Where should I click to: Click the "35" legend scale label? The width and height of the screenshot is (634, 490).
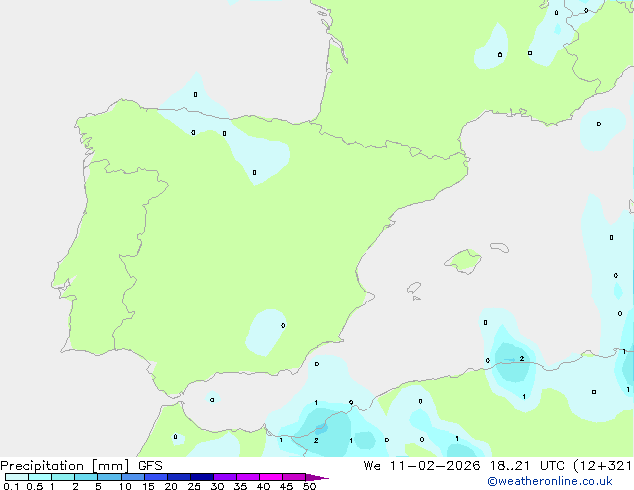pyautogui.click(x=240, y=486)
